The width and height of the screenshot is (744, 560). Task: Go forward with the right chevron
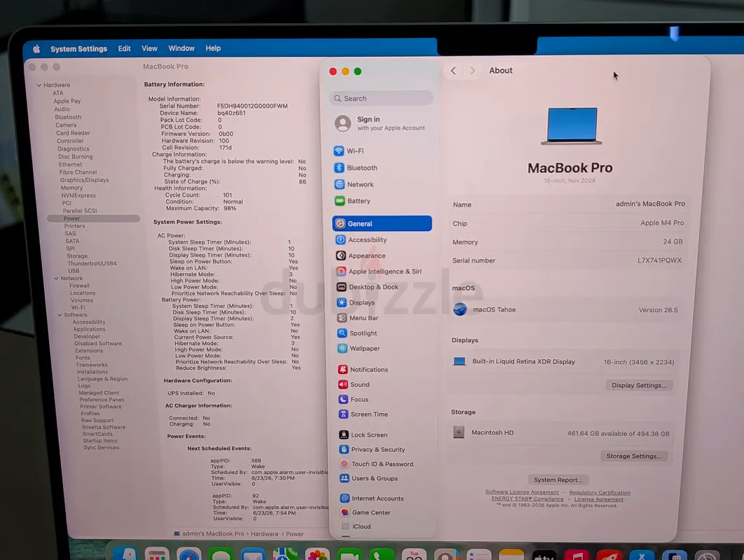click(472, 71)
